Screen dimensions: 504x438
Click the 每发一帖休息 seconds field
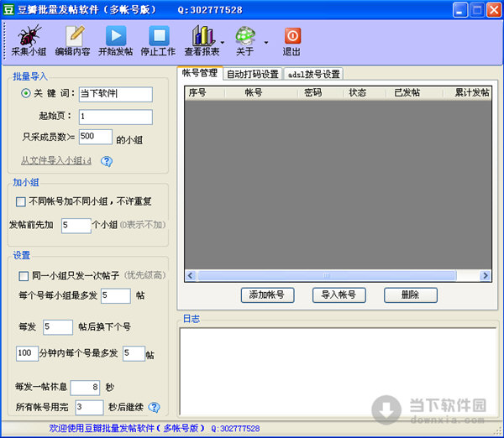pyautogui.click(x=85, y=388)
